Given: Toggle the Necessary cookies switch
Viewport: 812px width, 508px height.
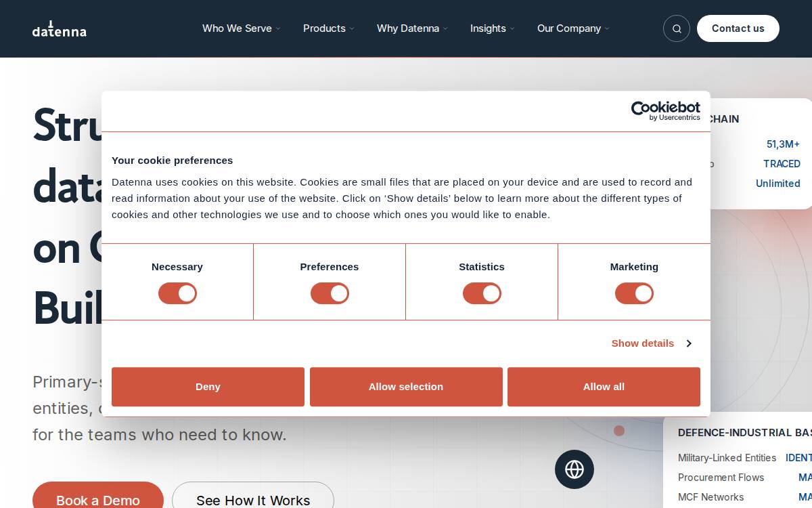Looking at the screenshot, I should pyautogui.click(x=177, y=293).
